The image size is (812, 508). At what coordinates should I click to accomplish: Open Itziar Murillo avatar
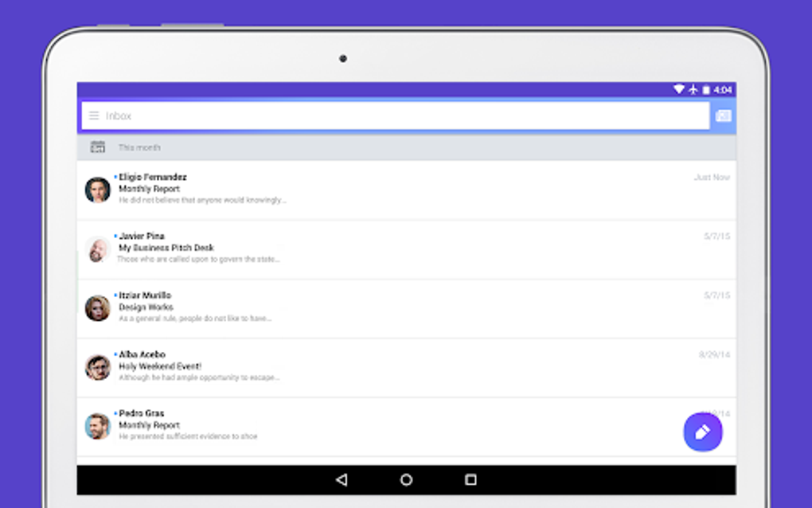[97, 308]
